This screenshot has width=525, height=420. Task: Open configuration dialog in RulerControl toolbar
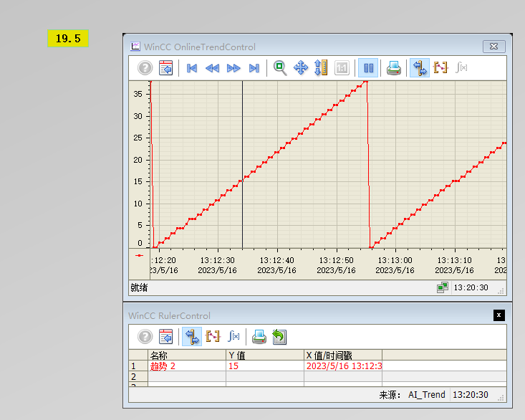pos(165,337)
